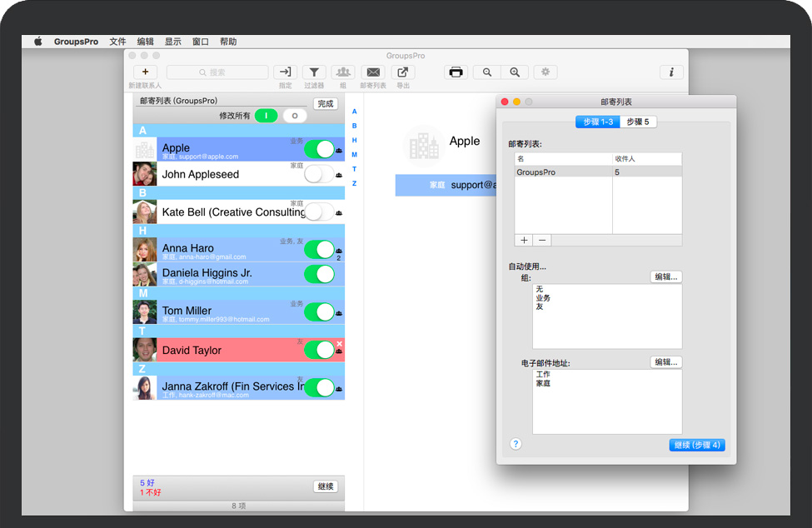Add a mailing list with plus button
Screen dimensions: 812x528
(524, 240)
